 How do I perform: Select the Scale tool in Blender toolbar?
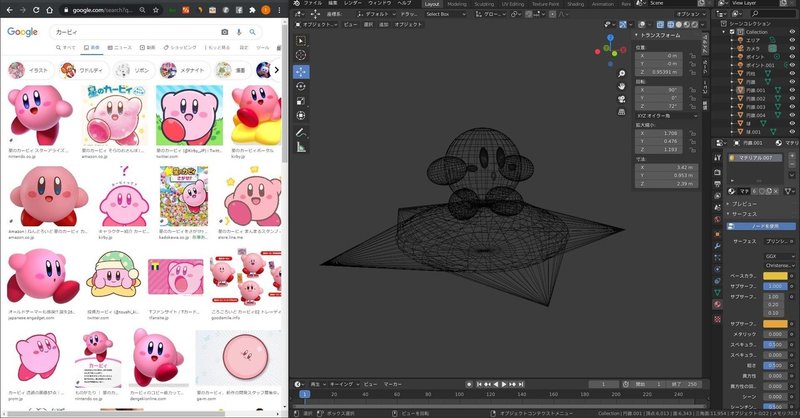tap(301, 101)
